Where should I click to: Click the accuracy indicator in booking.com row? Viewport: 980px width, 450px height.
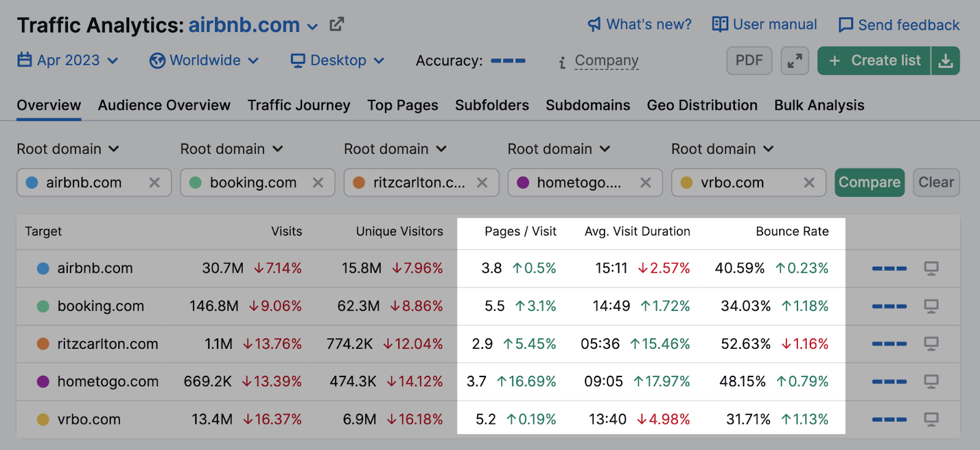tap(889, 307)
